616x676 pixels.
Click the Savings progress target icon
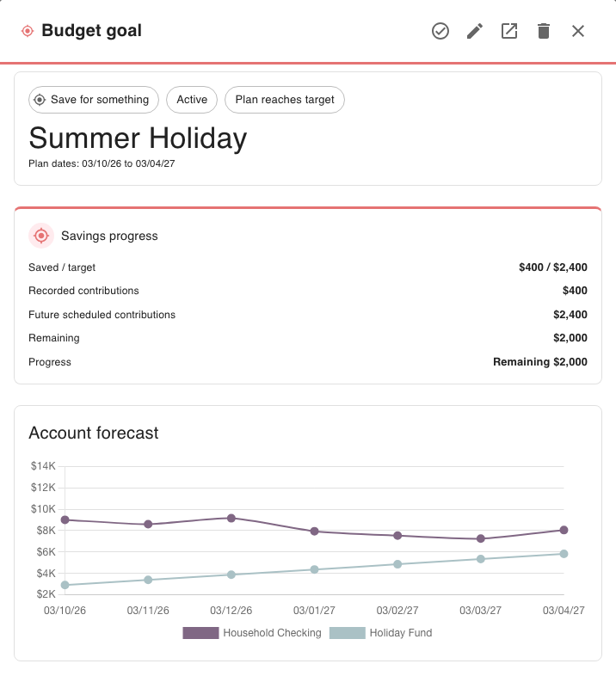pos(41,236)
